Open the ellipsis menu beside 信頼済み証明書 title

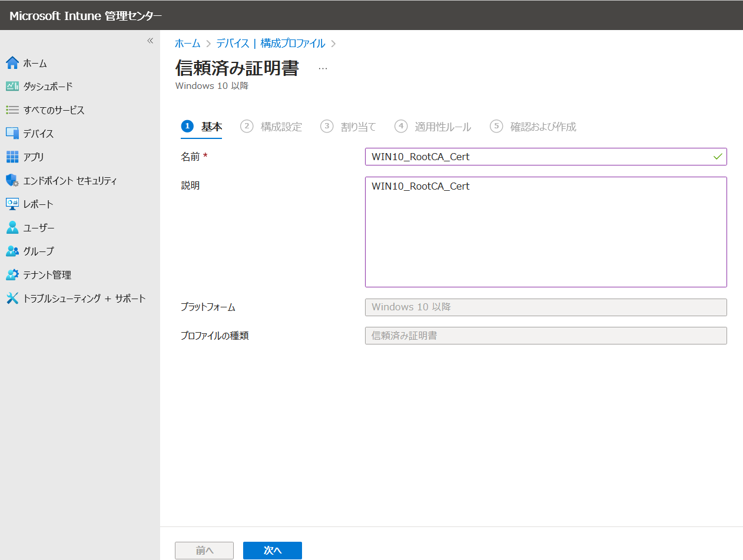click(323, 68)
